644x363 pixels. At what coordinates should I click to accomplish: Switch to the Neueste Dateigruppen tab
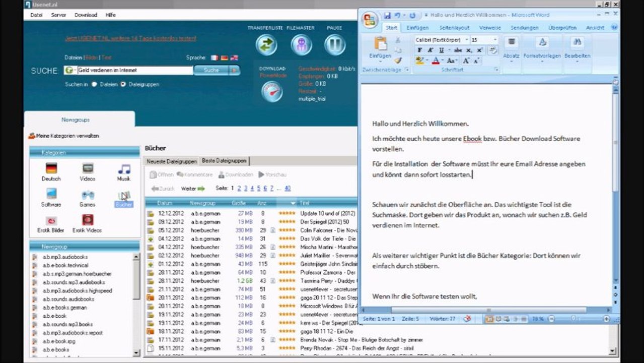tap(172, 161)
